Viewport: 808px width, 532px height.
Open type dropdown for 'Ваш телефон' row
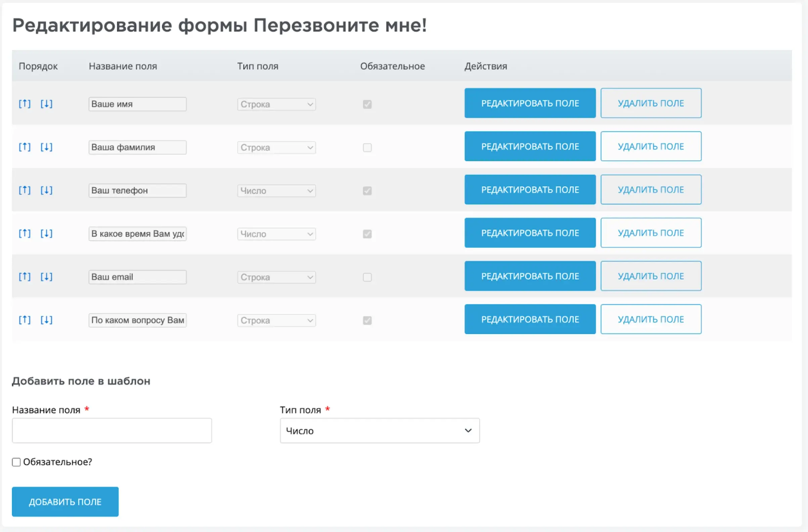(276, 191)
